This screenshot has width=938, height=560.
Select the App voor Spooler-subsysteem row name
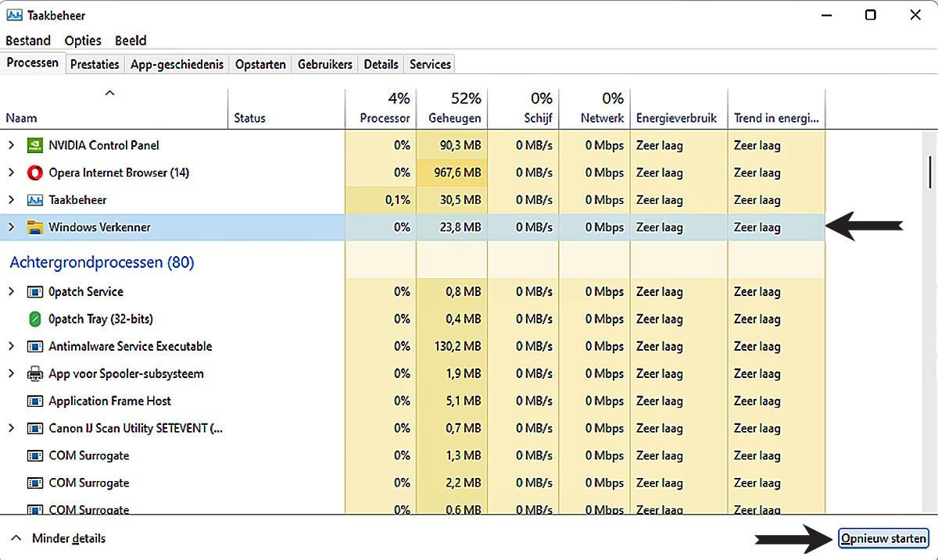[126, 374]
